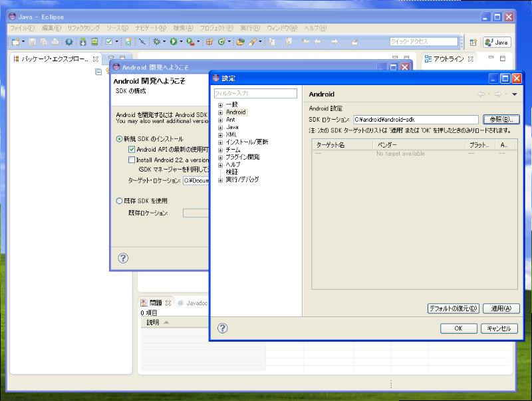Open the settings page menu dropdown arrow
The image size is (532, 401).
click(514, 94)
